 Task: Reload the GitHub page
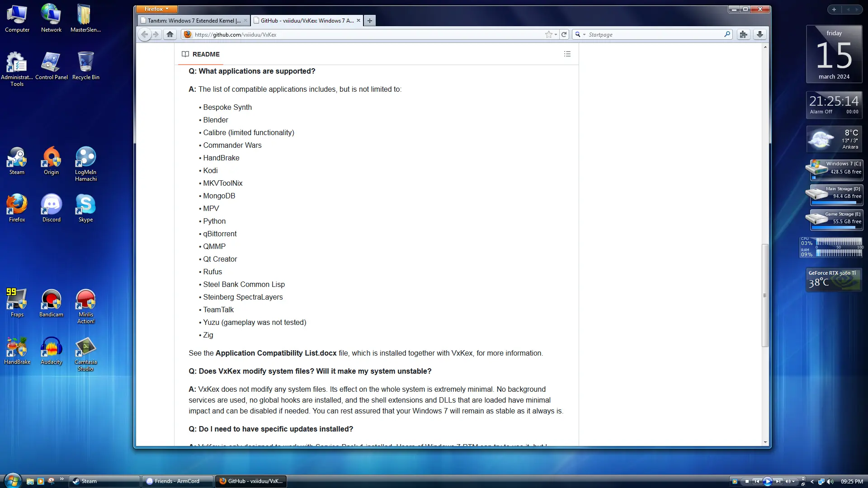[x=564, y=34]
